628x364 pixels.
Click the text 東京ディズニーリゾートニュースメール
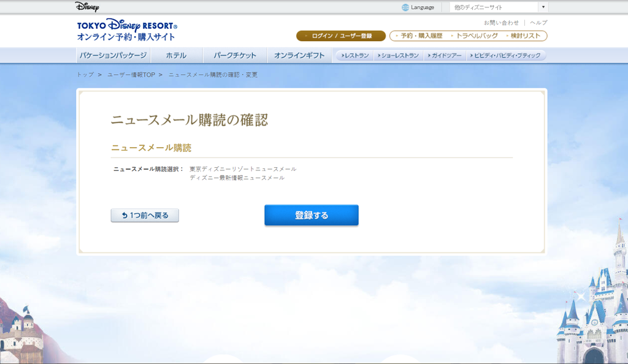tap(243, 169)
